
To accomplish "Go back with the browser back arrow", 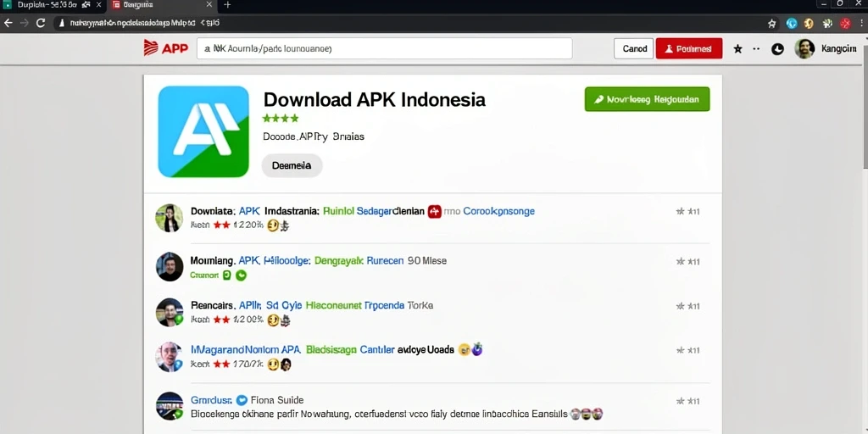I will [8, 23].
